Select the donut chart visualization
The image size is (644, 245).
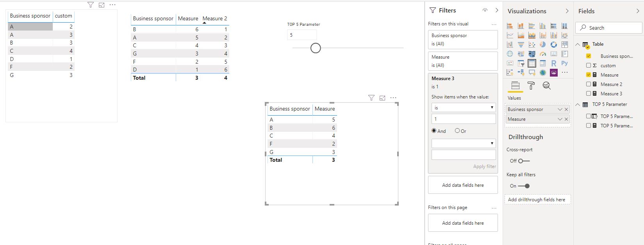point(553,45)
